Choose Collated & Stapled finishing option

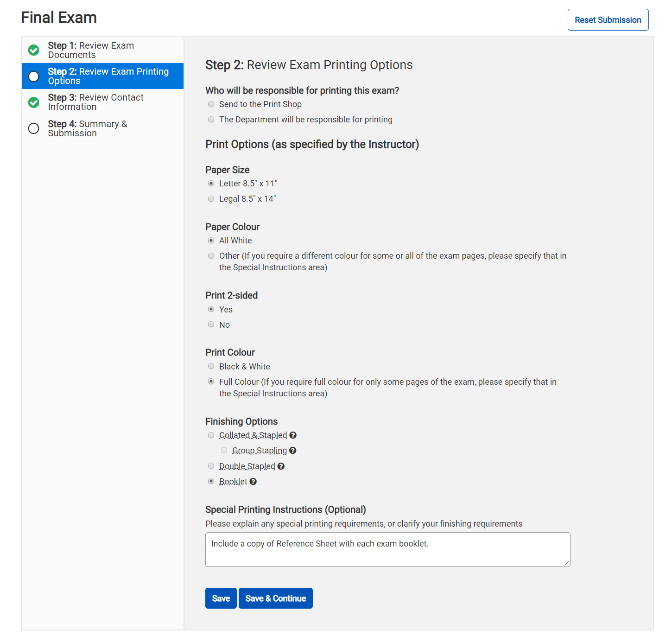tap(211, 435)
